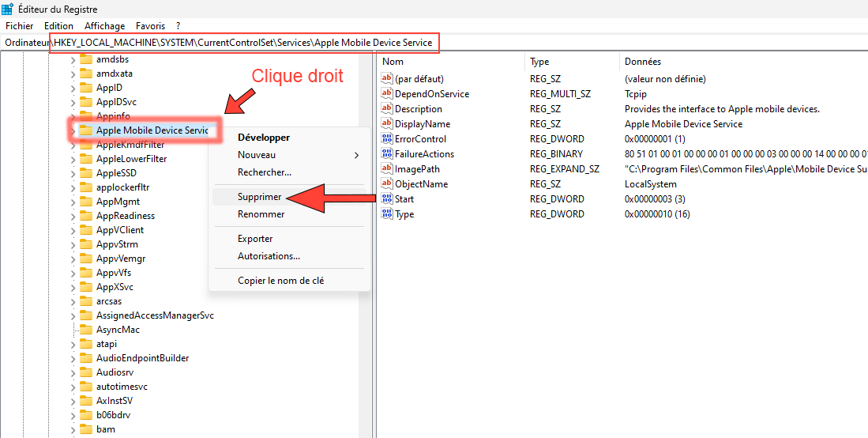Click the DependOnService value icon

point(386,93)
